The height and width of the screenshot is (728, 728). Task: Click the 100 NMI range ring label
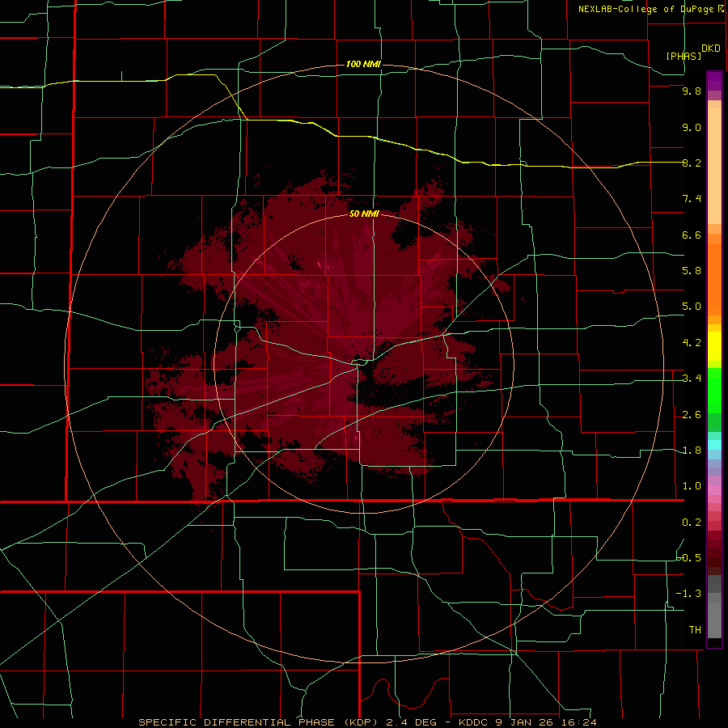pyautogui.click(x=363, y=64)
